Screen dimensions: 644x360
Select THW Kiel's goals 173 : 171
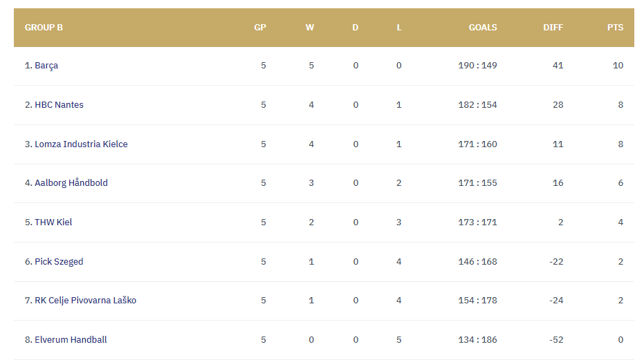pyautogui.click(x=477, y=222)
